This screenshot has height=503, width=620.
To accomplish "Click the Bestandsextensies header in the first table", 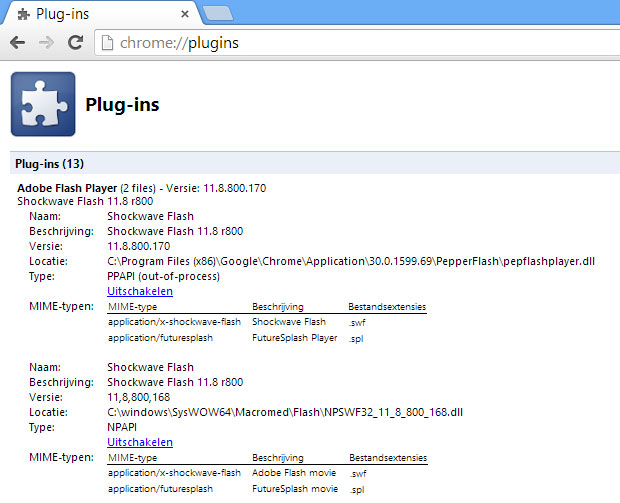I will pos(387,307).
